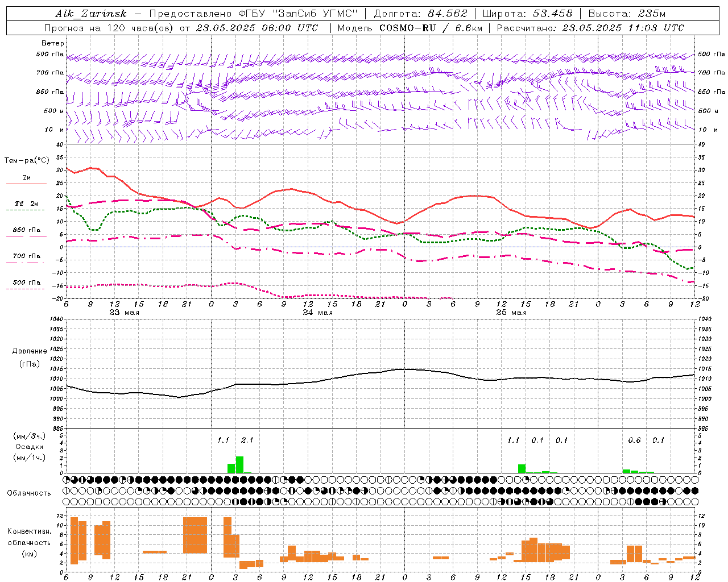Click the (гПа) pressure unit label
The image size is (728, 582).
click(30, 364)
